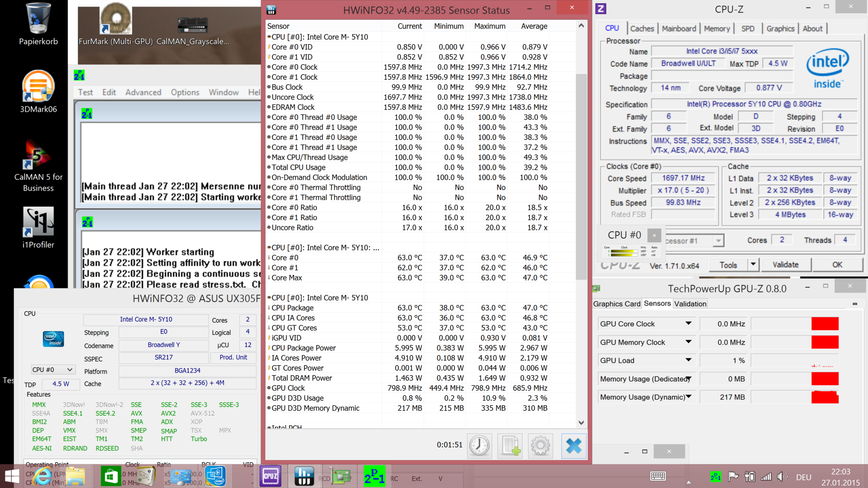This screenshot has height=488, width=868.
Task: Switch to CPU-Z Graphics tab
Action: (780, 28)
